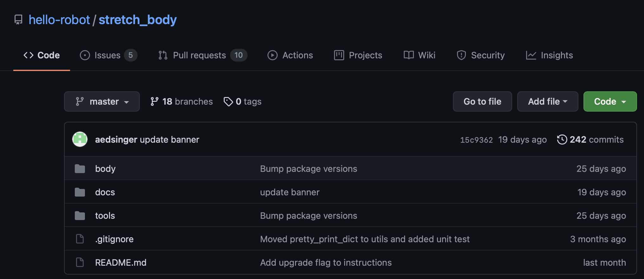Switch to the Issues tab
This screenshot has width=644, height=279.
click(108, 55)
